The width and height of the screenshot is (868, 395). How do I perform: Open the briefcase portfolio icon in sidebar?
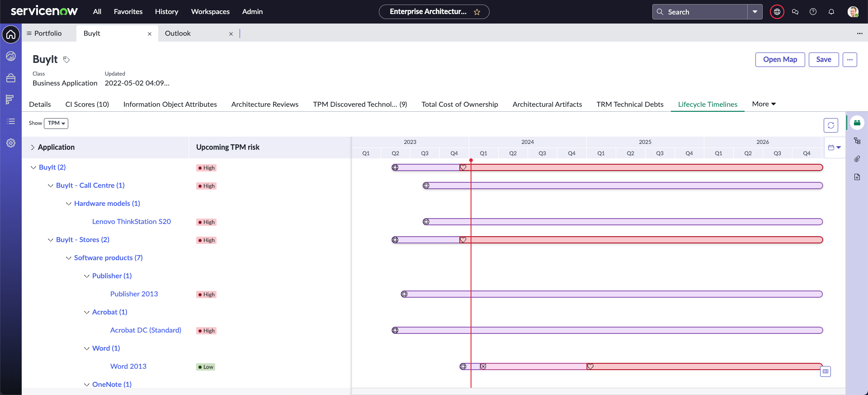11,78
